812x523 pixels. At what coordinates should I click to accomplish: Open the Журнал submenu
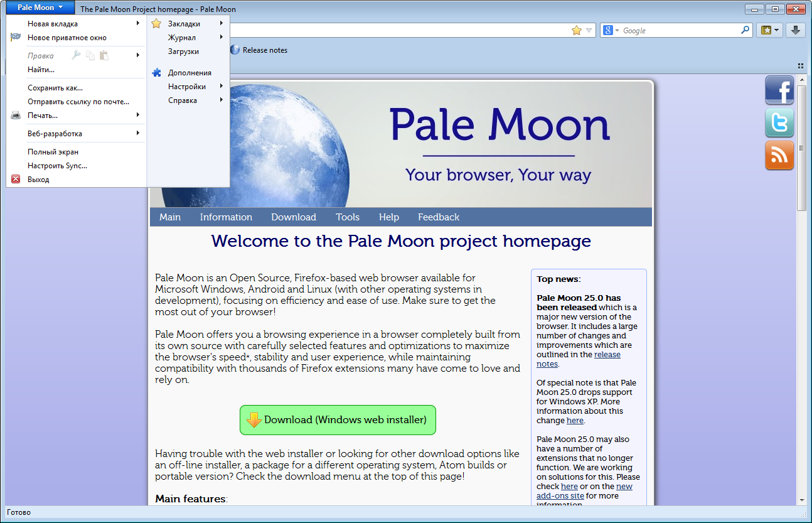click(x=188, y=38)
